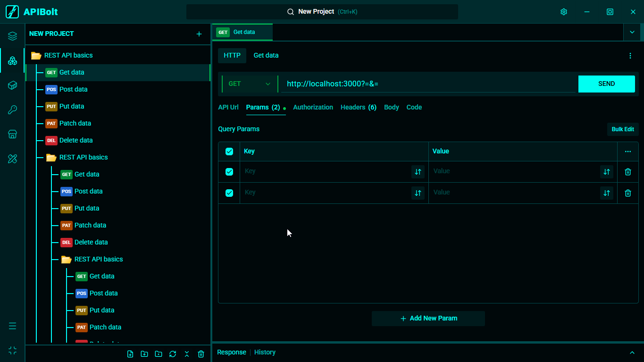Click sort arrows icon in first Key field
The height and width of the screenshot is (362, 644).
(x=418, y=172)
